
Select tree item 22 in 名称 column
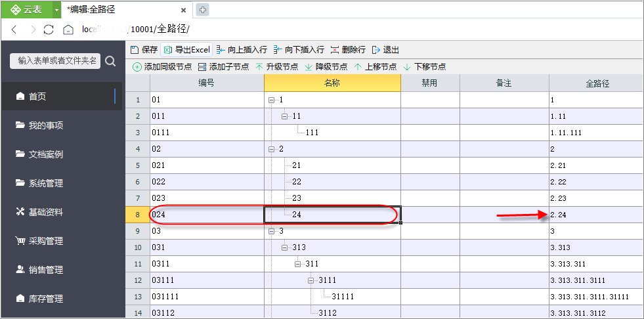tap(297, 182)
